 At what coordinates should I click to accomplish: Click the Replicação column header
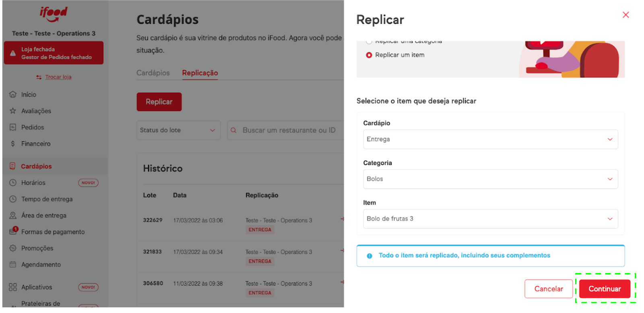pyautogui.click(x=262, y=195)
